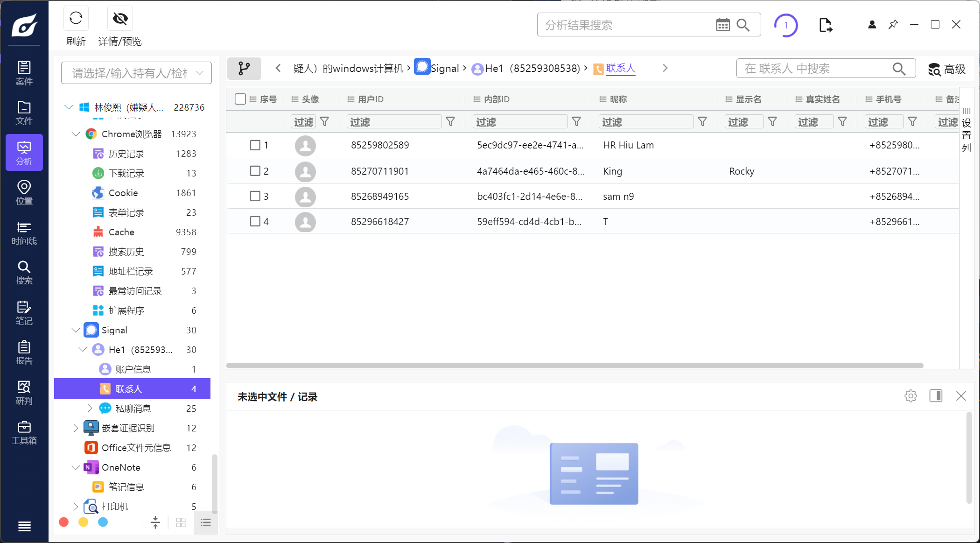This screenshot has width=980, height=543.
Task: Click the export file icon in top bar
Action: click(825, 25)
